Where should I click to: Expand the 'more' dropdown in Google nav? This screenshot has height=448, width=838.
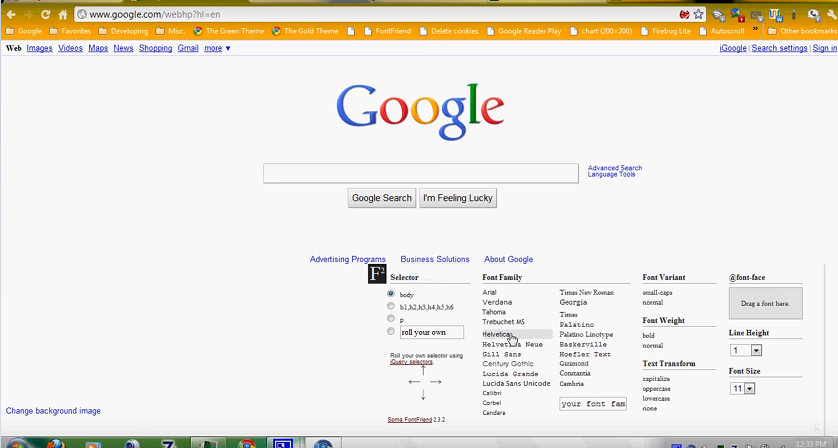click(x=217, y=48)
